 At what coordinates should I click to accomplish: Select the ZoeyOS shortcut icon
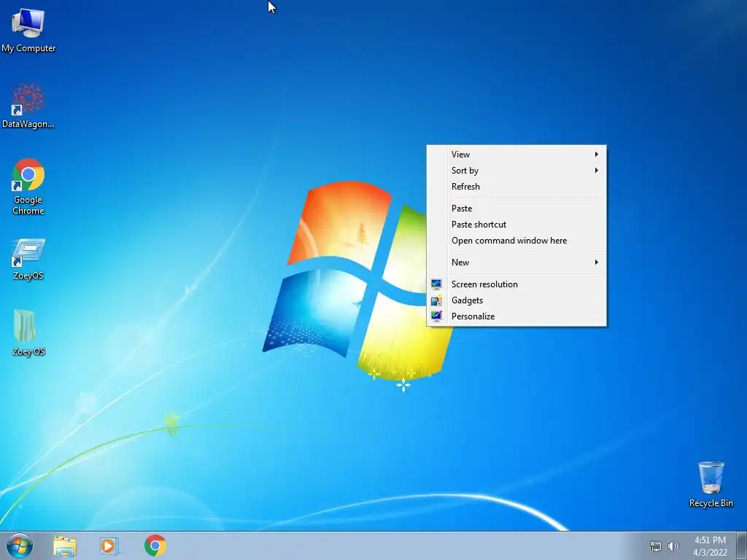click(x=28, y=259)
